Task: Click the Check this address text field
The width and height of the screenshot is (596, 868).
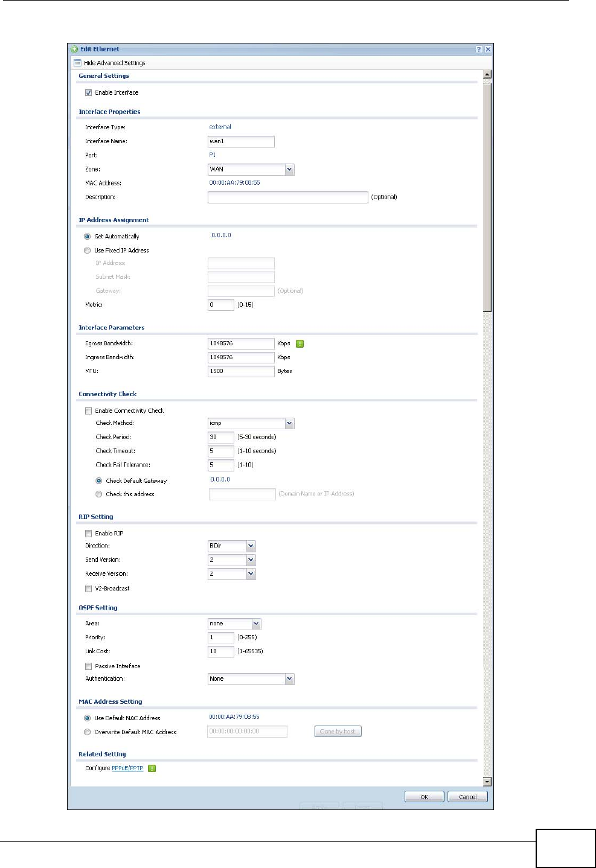Action: (242, 494)
